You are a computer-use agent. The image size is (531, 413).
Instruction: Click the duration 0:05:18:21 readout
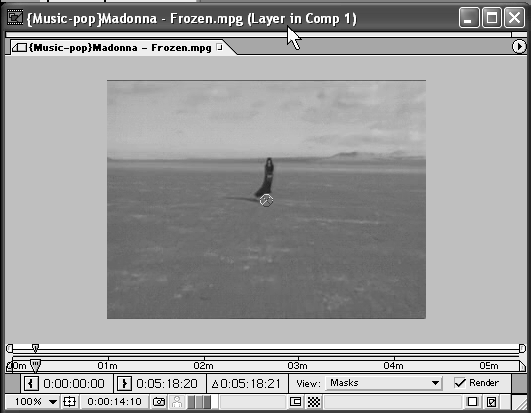coord(247,384)
